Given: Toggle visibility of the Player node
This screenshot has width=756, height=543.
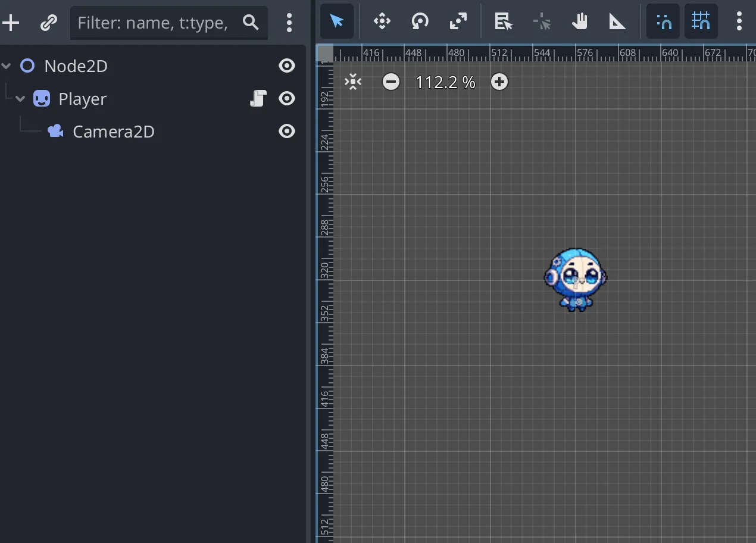Looking at the screenshot, I should (287, 98).
